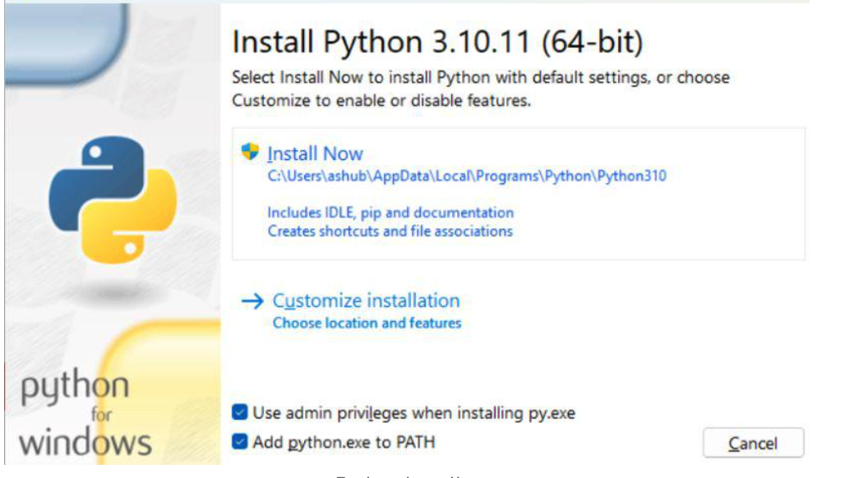Click "Creates shortcuts and file associations" line
The image size is (868, 478).
[x=390, y=231]
